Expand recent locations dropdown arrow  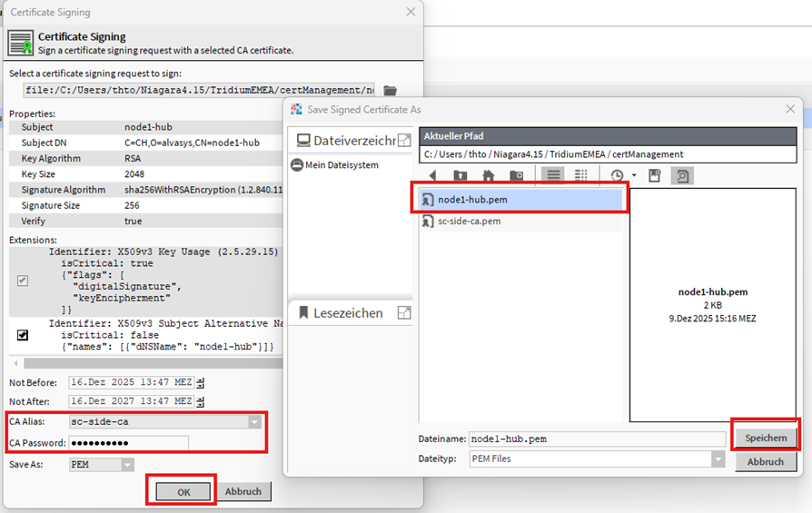(x=634, y=175)
